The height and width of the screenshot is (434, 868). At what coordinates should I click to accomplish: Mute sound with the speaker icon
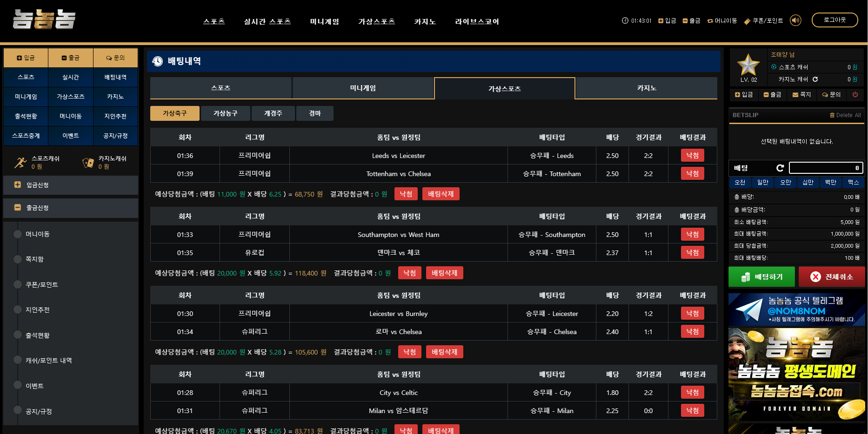coord(795,20)
